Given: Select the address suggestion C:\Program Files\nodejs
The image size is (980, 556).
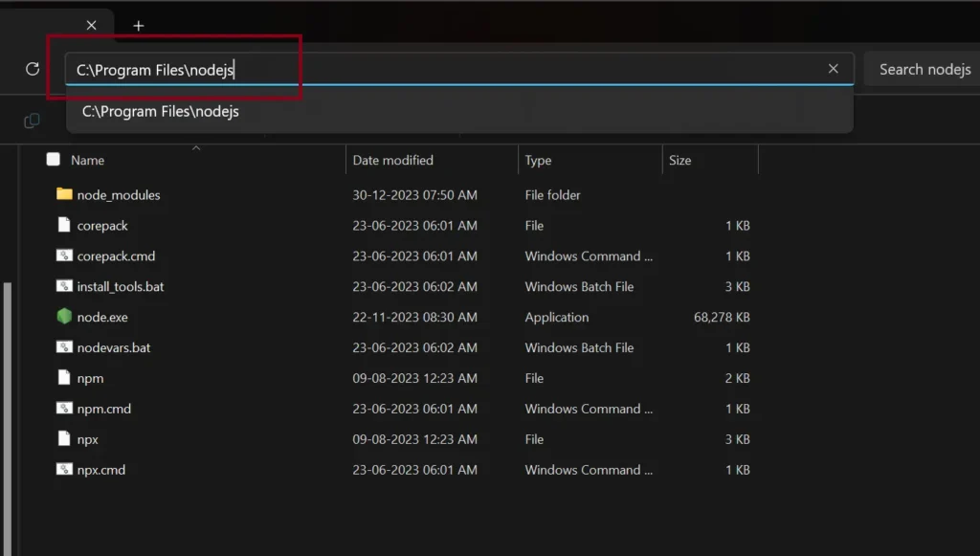Looking at the screenshot, I should [x=459, y=111].
